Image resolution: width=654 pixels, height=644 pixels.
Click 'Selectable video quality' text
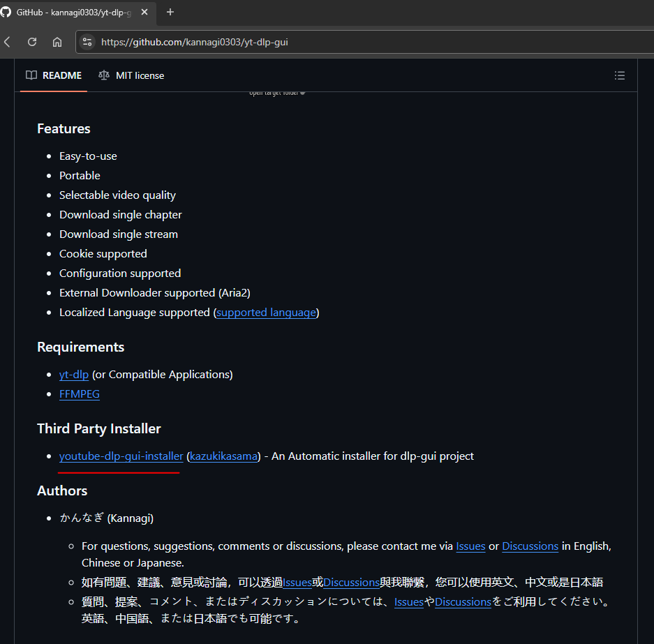pyautogui.click(x=117, y=195)
